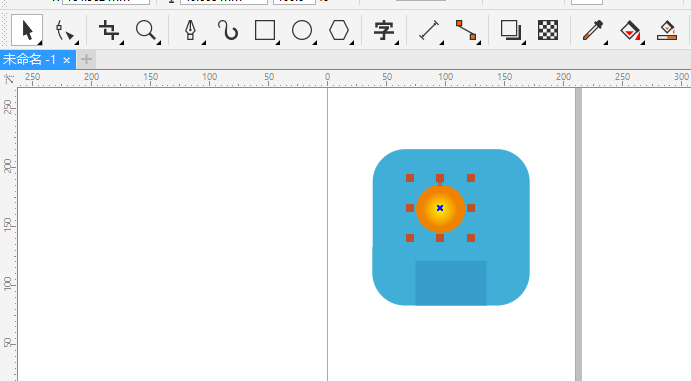Activate the Transparency checkerboard tool

pos(548,30)
